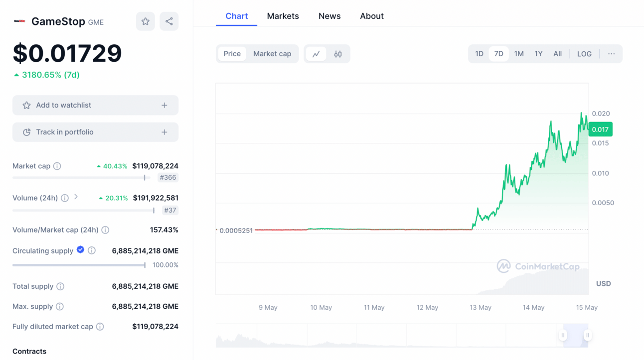Click Fully diluted market cap info icon
This screenshot has height=360, width=644.
tap(100, 327)
